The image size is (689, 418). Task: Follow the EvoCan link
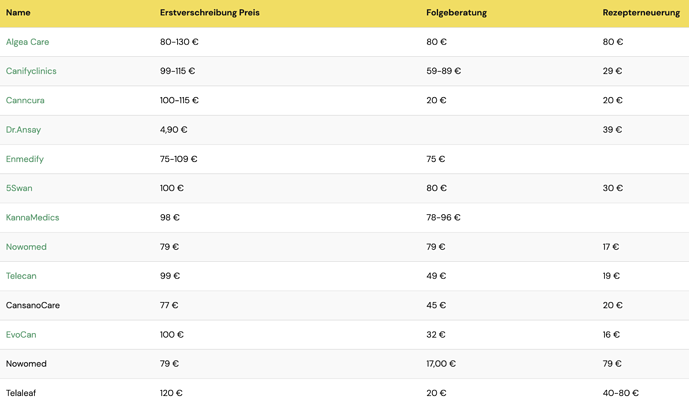point(21,334)
